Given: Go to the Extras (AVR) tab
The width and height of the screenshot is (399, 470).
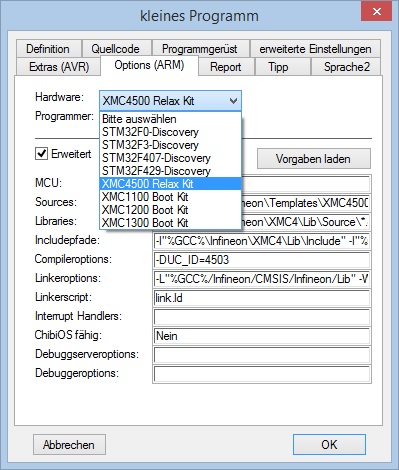Looking at the screenshot, I should point(59,67).
